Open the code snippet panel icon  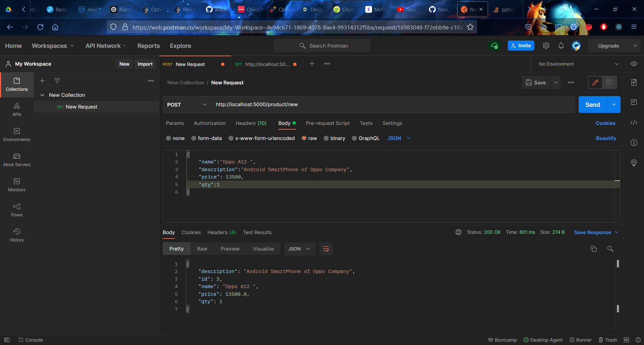tap(634, 123)
